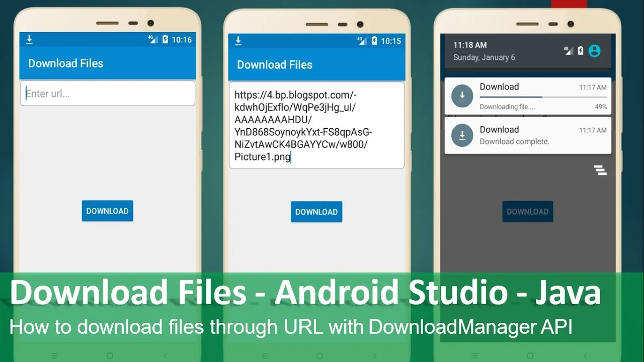Click the URL text field containing Picture1.png

[x=317, y=126]
